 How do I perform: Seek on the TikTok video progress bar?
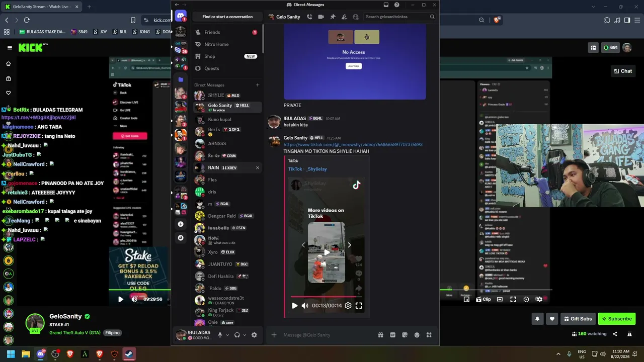point(327,297)
